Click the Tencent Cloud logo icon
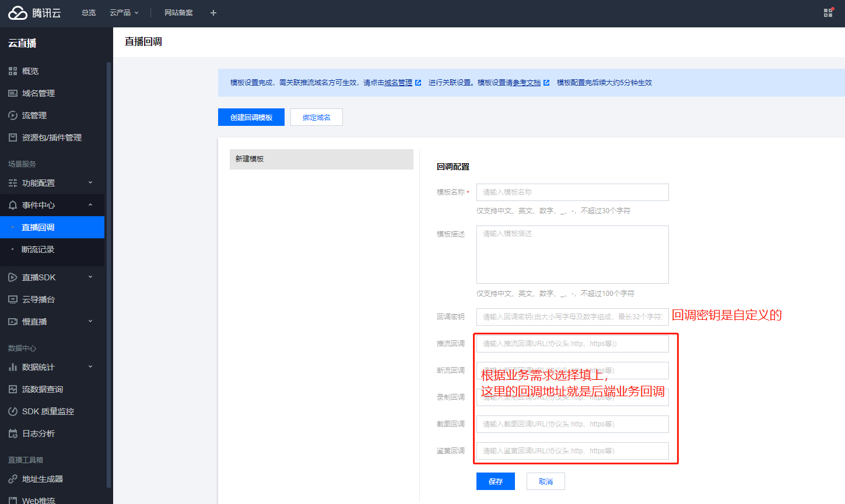This screenshot has width=845, height=504. click(x=17, y=13)
